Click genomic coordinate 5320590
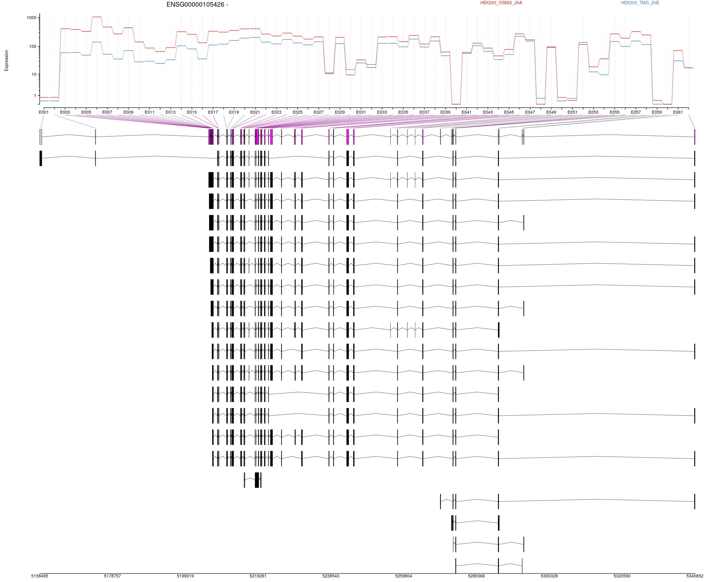The image size is (728, 582). (x=622, y=576)
